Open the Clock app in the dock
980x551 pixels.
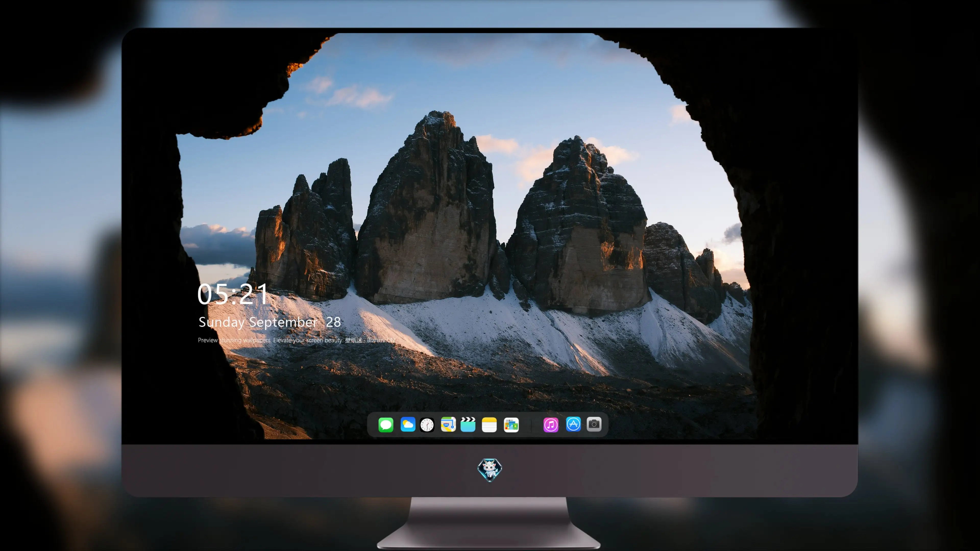click(x=427, y=425)
